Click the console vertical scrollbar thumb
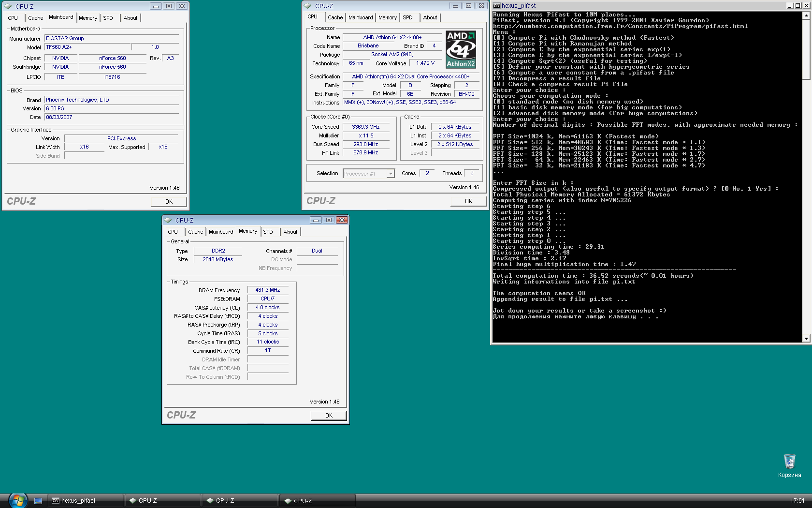812x508 pixels. [x=806, y=49]
